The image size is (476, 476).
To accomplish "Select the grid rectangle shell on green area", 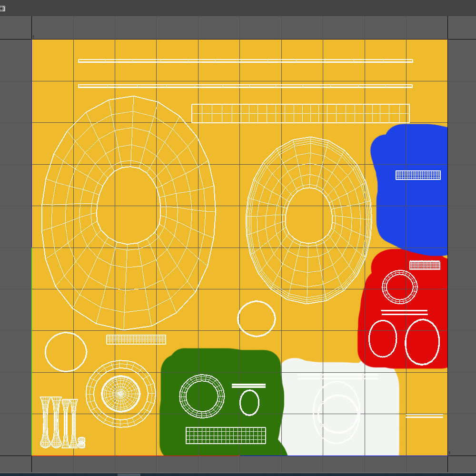I will [x=226, y=436].
